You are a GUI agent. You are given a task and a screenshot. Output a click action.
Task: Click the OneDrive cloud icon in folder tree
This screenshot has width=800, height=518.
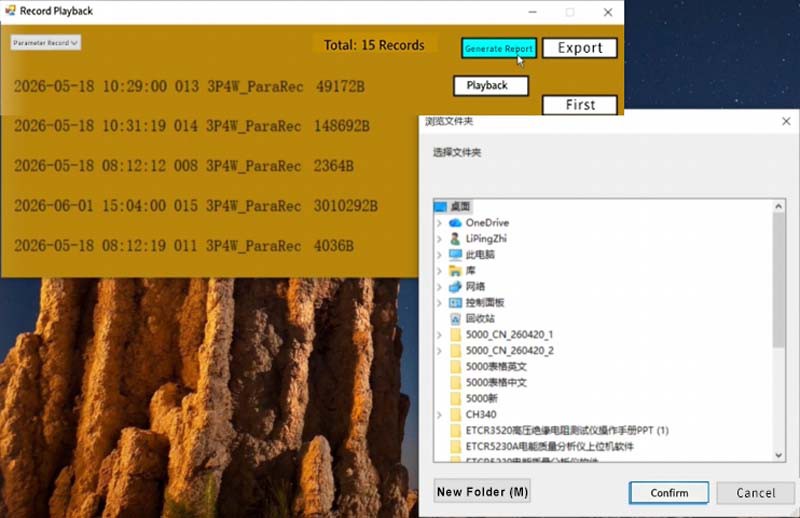[x=455, y=223]
